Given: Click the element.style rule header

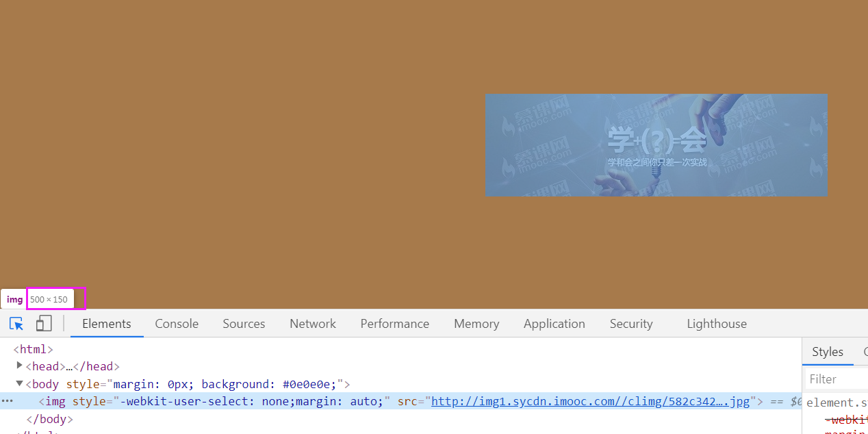Looking at the screenshot, I should click(x=837, y=403).
